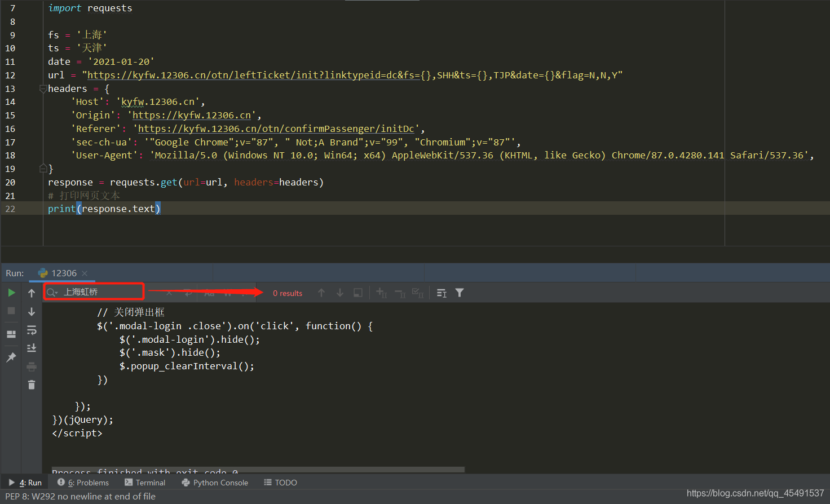Go to previous occurrence with up arrow
Image resolution: width=830 pixels, height=504 pixels.
[321, 293]
